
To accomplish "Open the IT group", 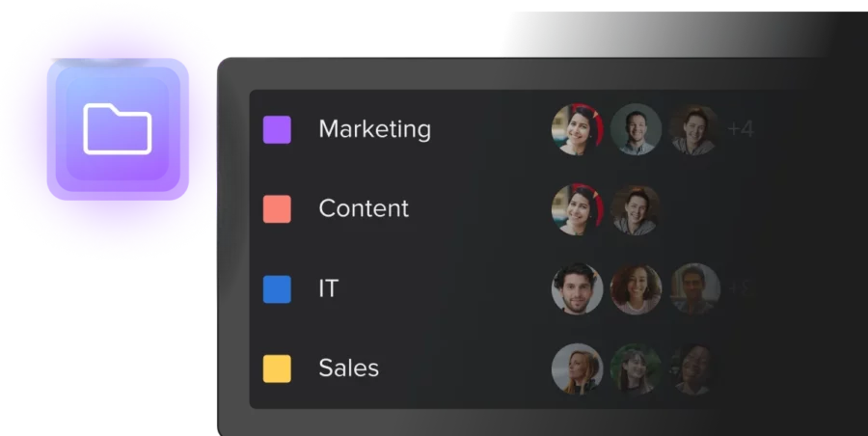I will click(328, 288).
